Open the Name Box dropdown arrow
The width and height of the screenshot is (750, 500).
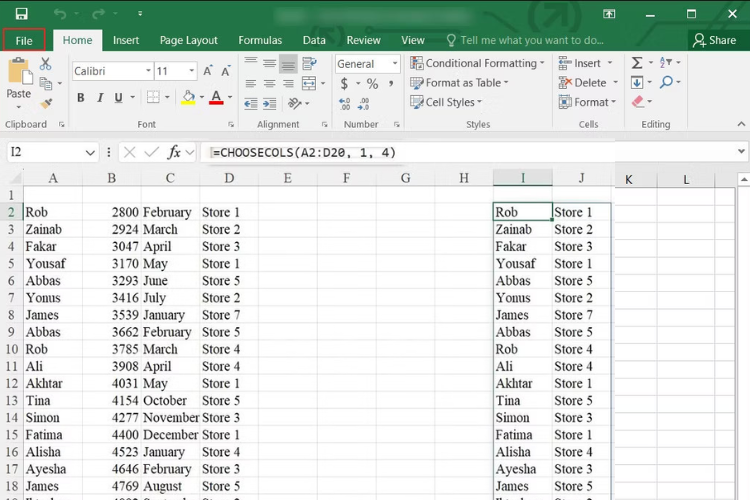[90, 153]
